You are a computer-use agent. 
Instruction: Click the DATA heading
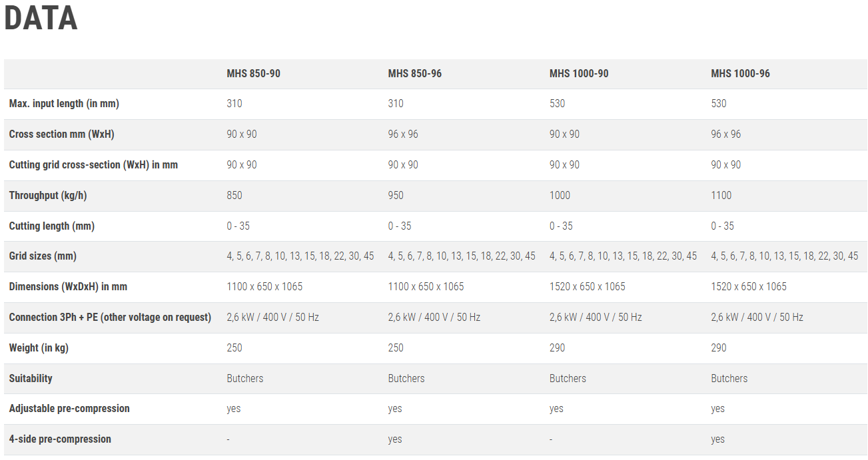[x=41, y=19]
